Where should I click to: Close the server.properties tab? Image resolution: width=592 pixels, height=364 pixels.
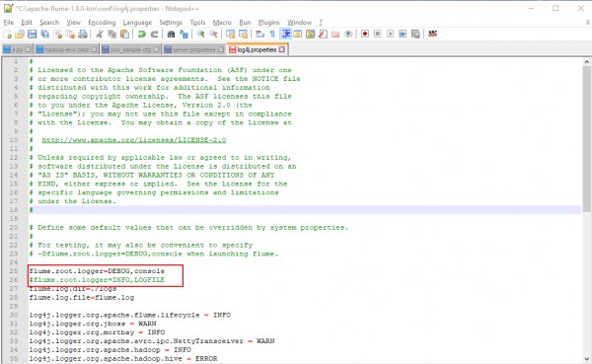click(221, 50)
